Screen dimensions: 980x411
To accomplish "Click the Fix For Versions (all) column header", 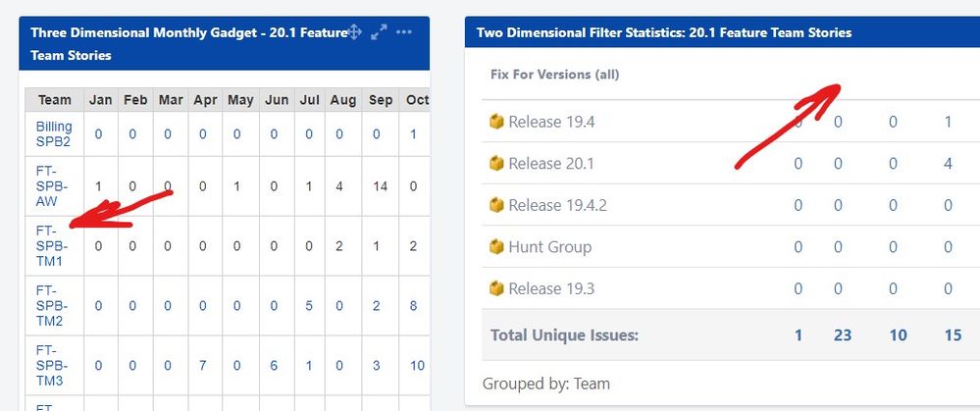I will (x=554, y=75).
